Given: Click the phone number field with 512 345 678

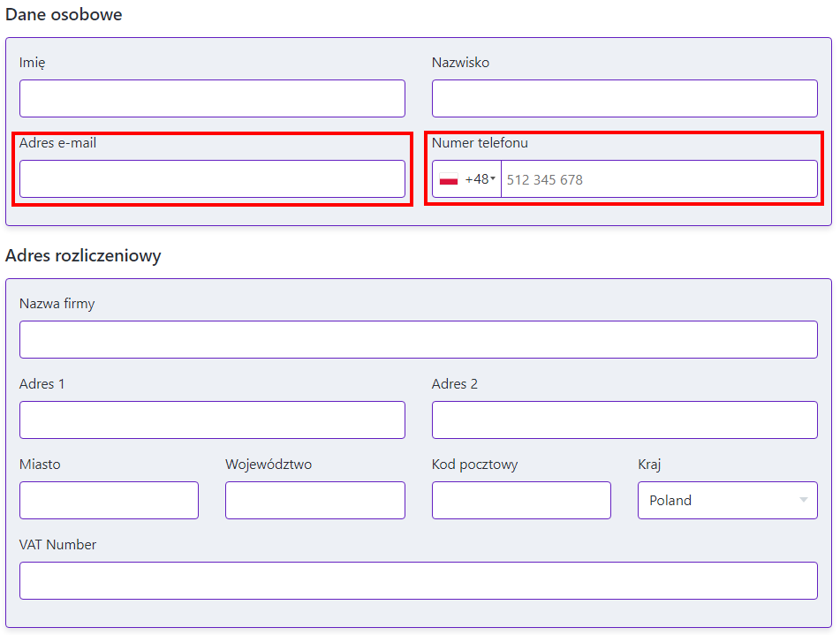Looking at the screenshot, I should tap(658, 179).
